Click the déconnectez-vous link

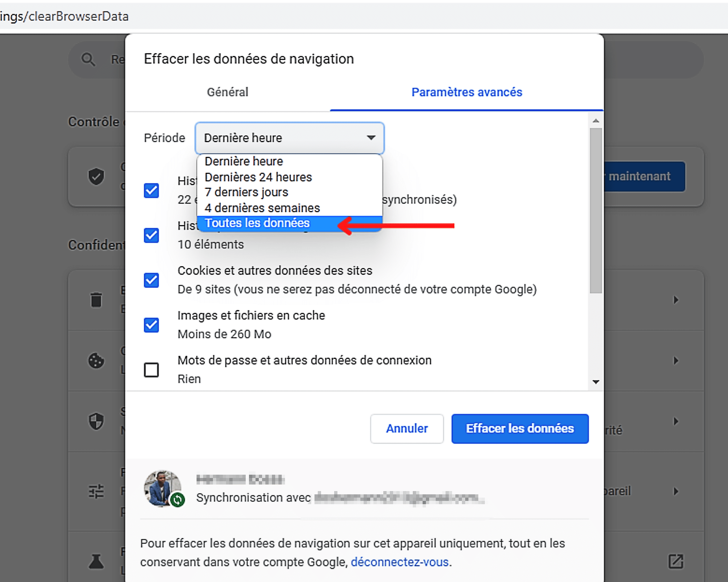point(399,562)
